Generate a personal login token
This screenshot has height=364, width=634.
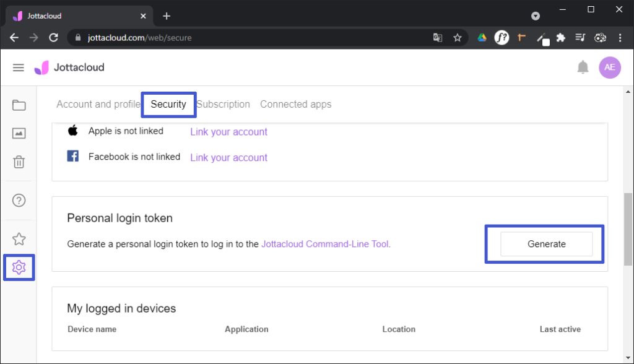(546, 244)
